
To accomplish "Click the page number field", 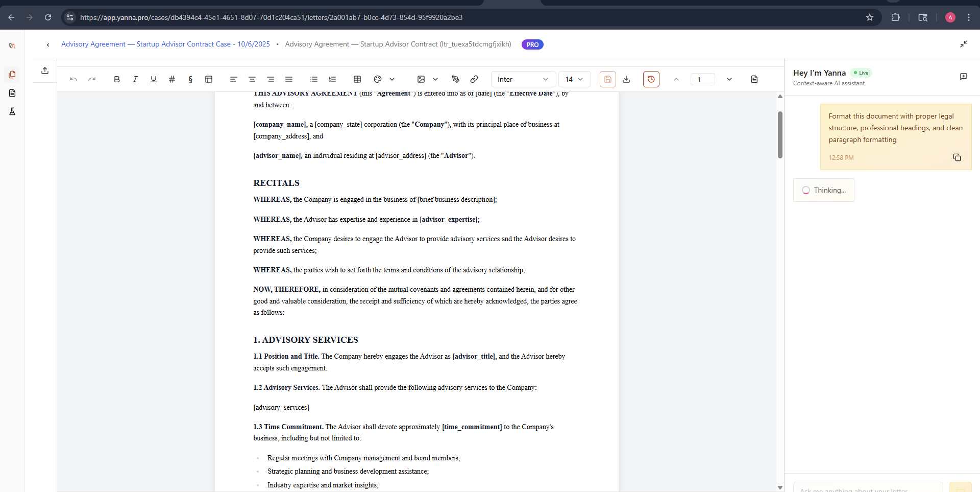I will coord(703,79).
